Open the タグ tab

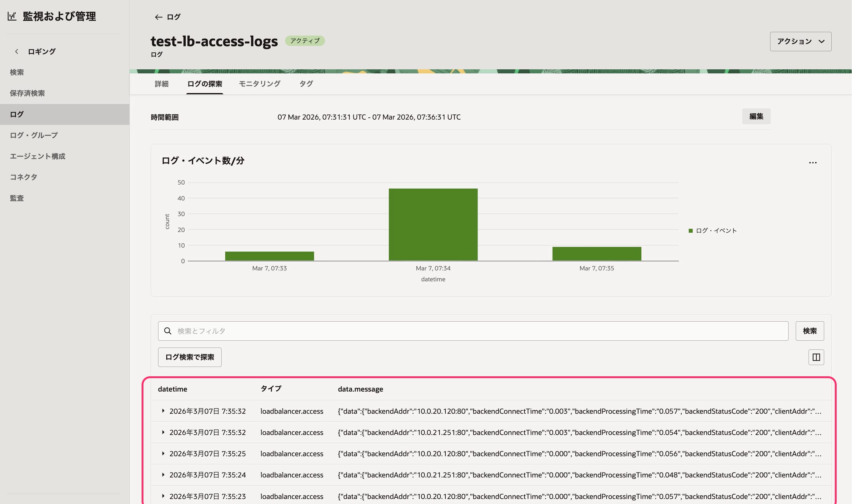[x=306, y=84]
